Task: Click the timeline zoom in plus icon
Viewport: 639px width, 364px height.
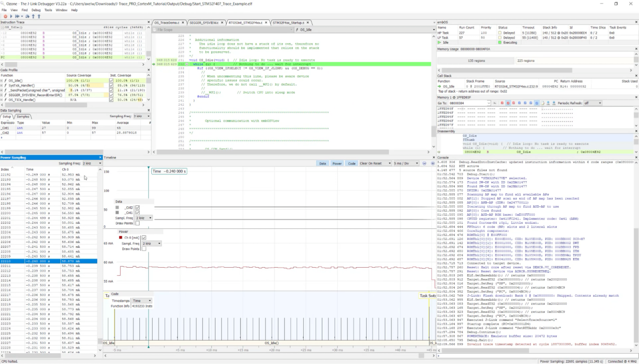Action: point(432,164)
